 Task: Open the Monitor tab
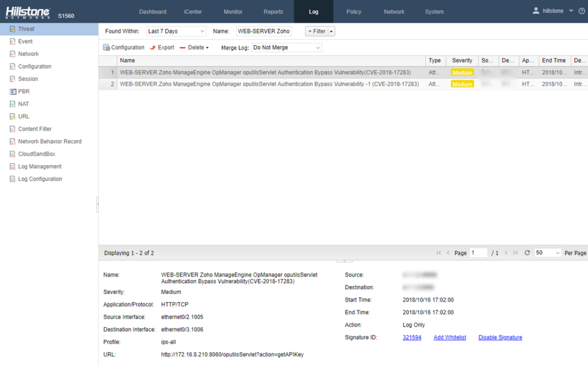tap(233, 12)
